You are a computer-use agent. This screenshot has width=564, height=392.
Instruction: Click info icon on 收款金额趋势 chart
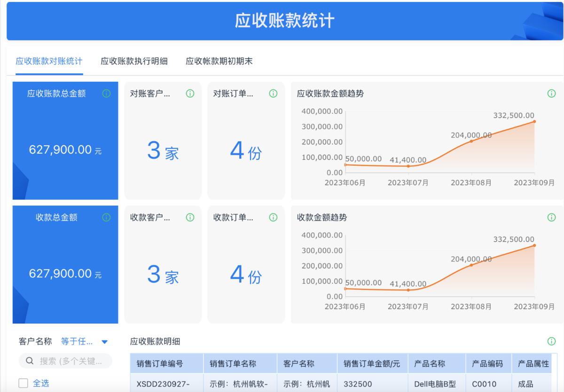coord(551,217)
